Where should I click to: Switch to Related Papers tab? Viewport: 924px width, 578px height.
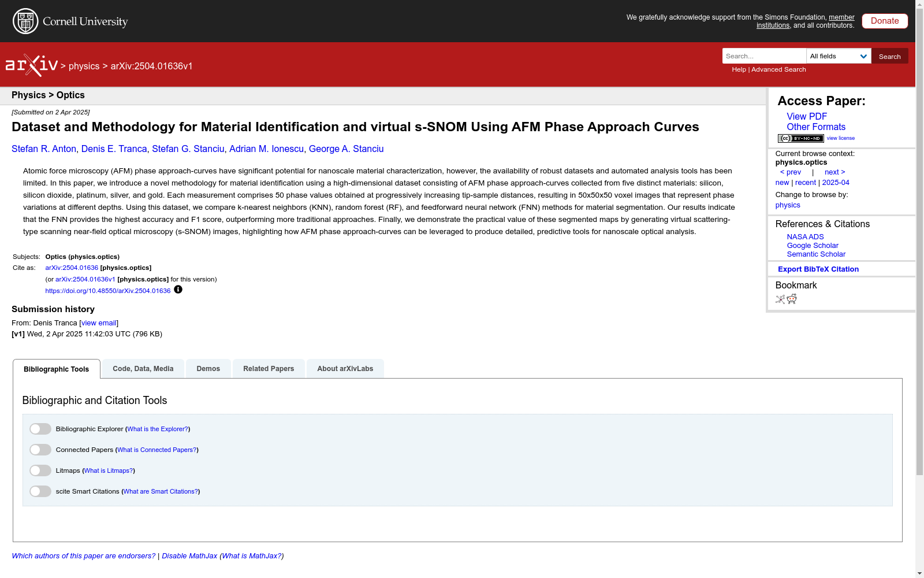269,369
